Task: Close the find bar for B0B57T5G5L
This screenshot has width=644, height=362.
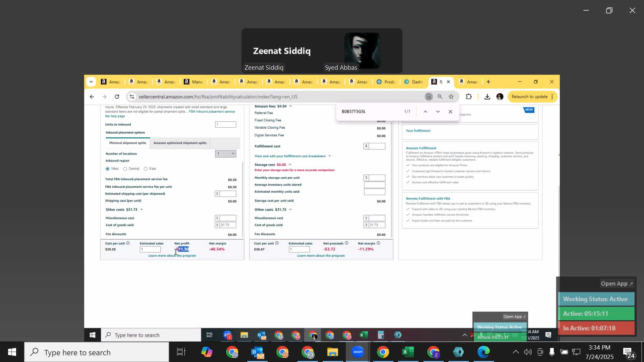Action: click(450, 112)
